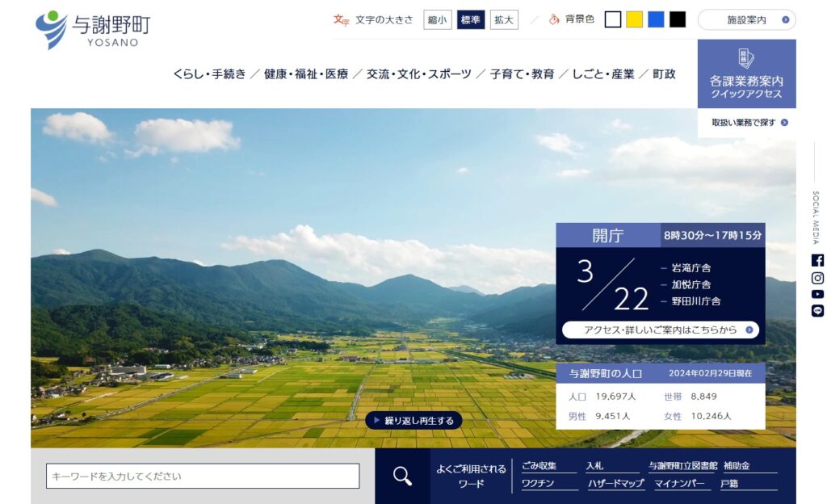The height and width of the screenshot is (504, 827).
Task: Open the YouTube social media icon
Action: 817,294
